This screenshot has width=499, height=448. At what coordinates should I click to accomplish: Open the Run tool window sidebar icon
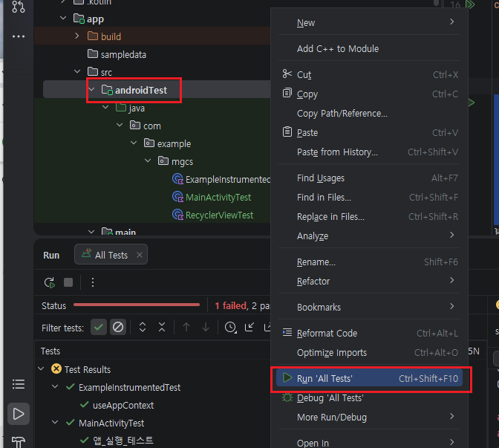[x=19, y=414]
